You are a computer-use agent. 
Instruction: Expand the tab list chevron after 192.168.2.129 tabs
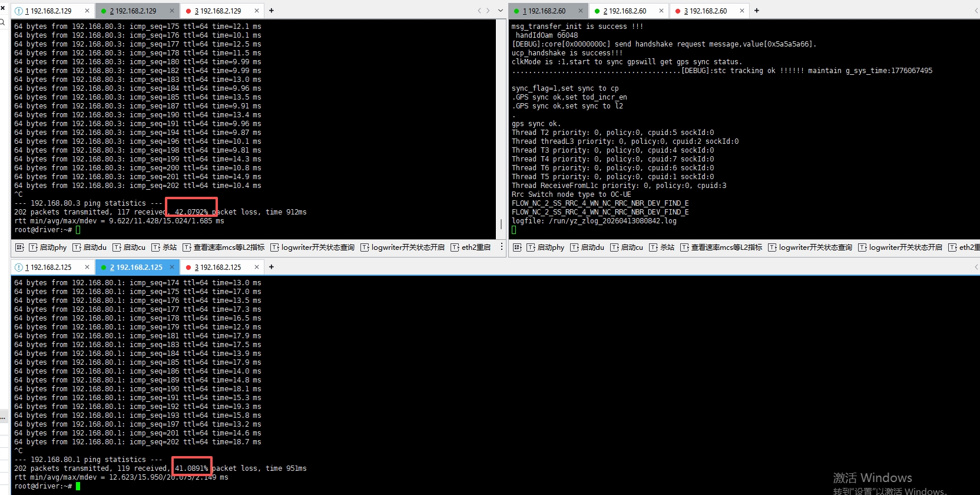click(x=500, y=11)
